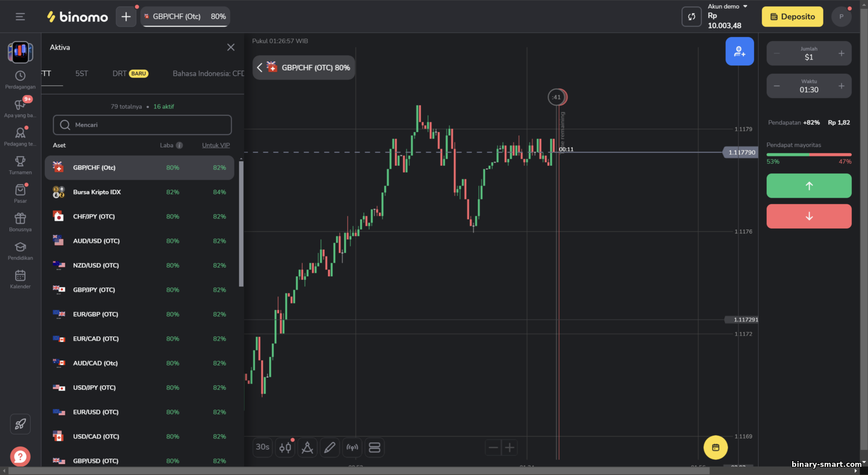This screenshot has width=868, height=475.
Task: Switch to the DRT BARU tab
Action: [130, 74]
